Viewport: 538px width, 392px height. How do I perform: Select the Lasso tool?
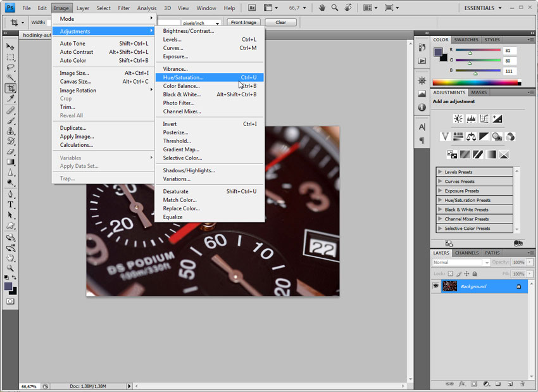click(11, 67)
